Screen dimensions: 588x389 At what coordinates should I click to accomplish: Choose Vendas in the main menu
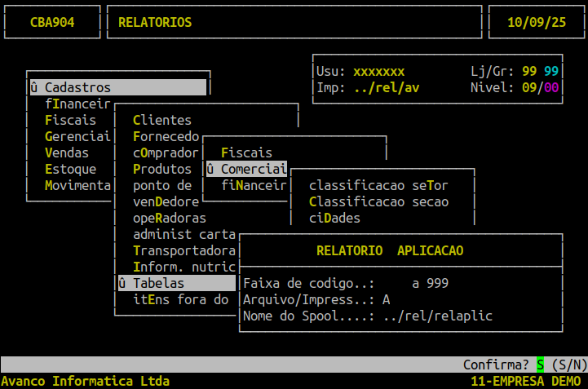[x=67, y=153]
